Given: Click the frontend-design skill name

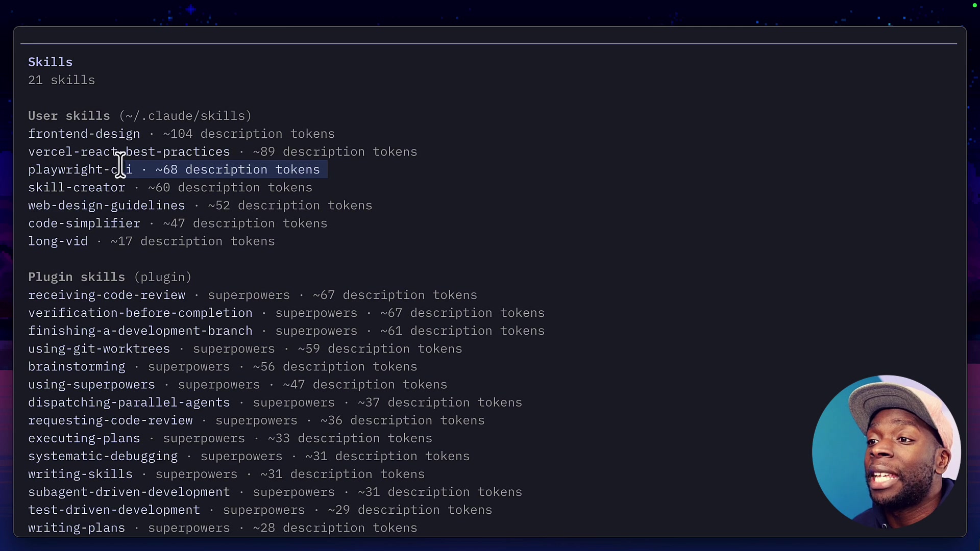Looking at the screenshot, I should pyautogui.click(x=84, y=134).
